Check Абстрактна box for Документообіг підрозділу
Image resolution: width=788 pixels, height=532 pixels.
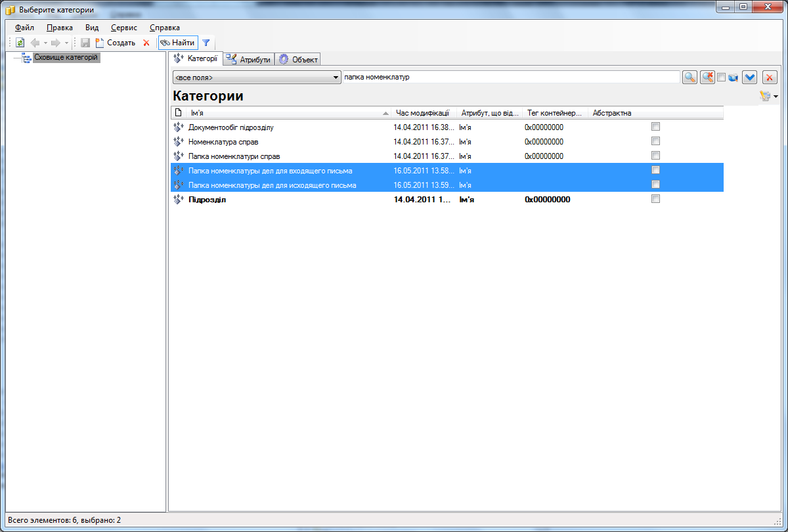click(x=655, y=127)
